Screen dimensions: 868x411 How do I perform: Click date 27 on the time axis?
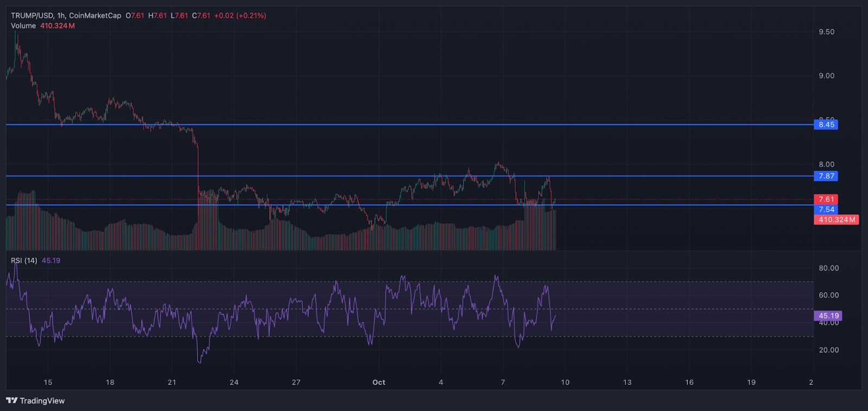296,382
